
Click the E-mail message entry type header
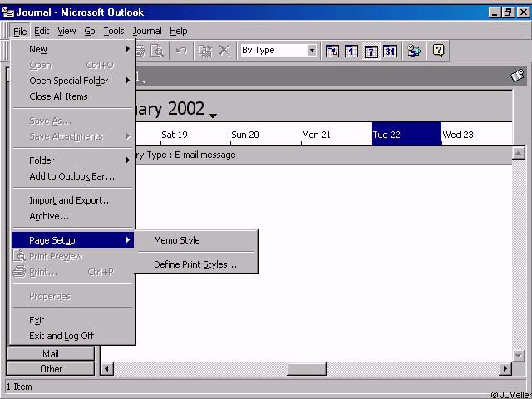click(323, 155)
